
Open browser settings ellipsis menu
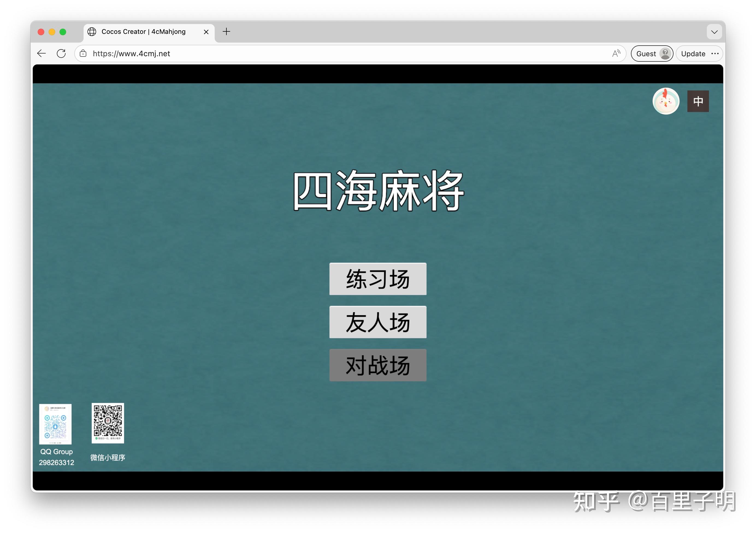[715, 53]
